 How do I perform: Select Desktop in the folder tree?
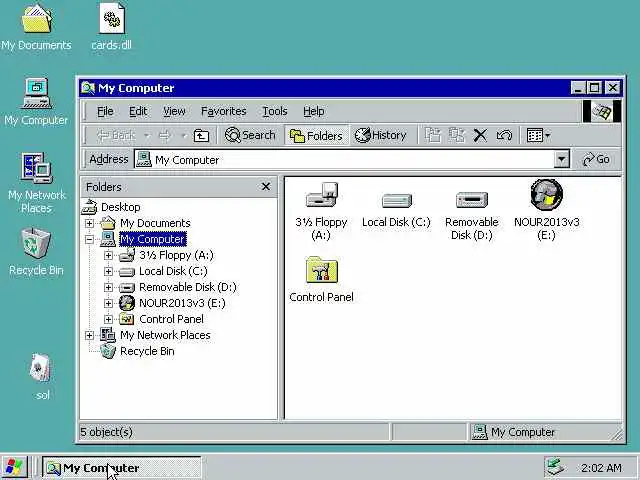click(120, 207)
